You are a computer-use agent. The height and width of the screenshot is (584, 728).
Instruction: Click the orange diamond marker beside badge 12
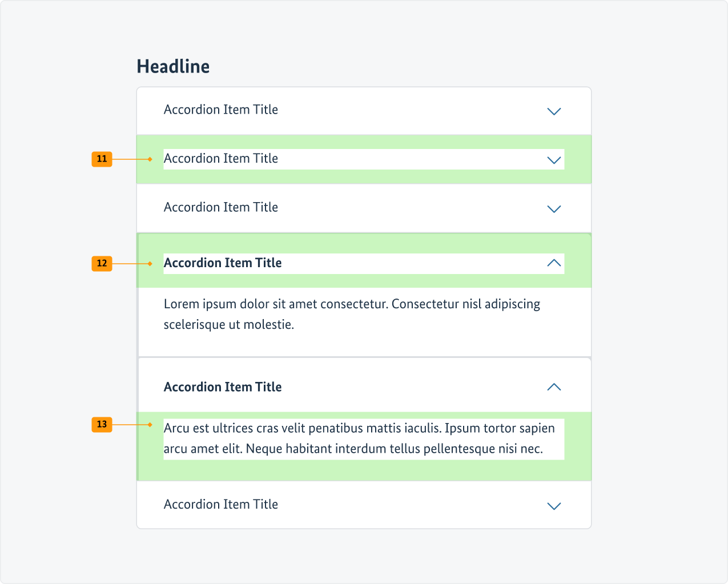pyautogui.click(x=150, y=264)
